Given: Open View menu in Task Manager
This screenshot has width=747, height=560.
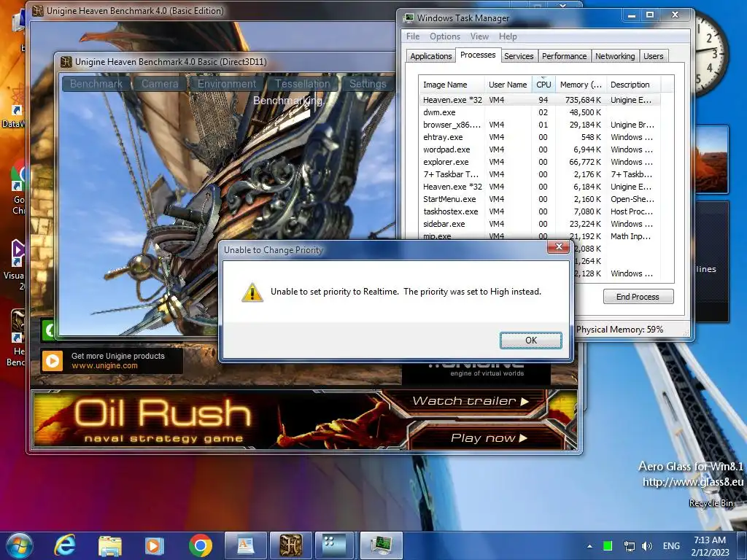Looking at the screenshot, I should (x=479, y=36).
